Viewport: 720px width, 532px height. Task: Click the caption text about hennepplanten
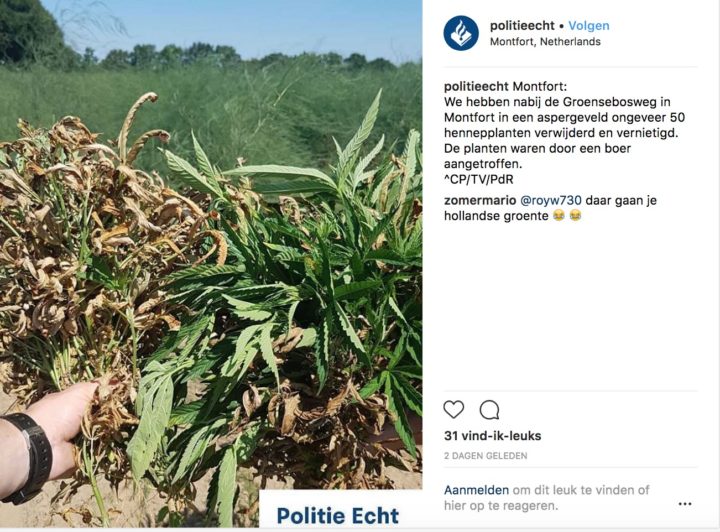coord(564,133)
